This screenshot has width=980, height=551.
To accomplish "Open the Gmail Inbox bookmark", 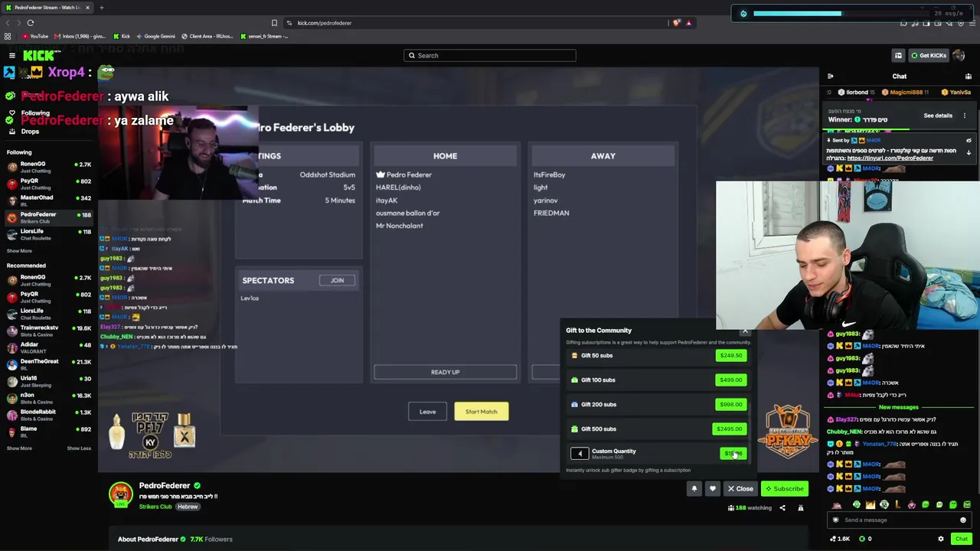I will click(80, 36).
